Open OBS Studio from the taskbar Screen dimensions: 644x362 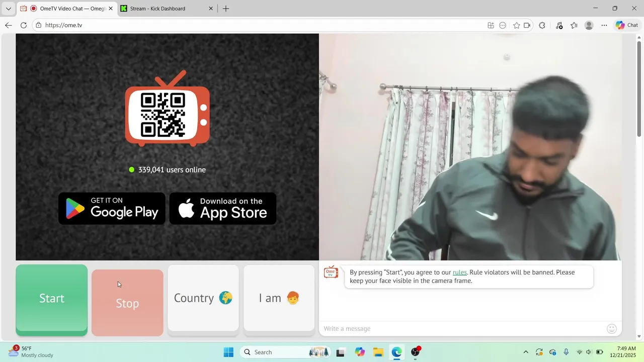click(x=416, y=352)
